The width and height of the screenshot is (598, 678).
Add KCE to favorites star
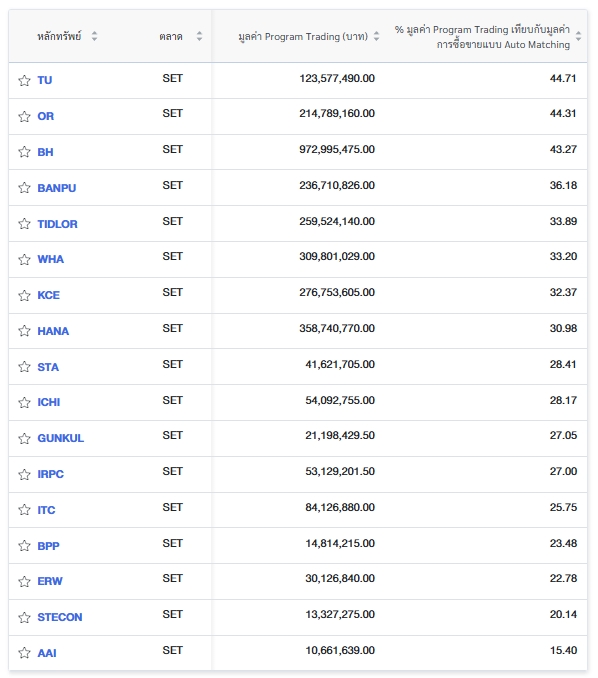click(24, 295)
